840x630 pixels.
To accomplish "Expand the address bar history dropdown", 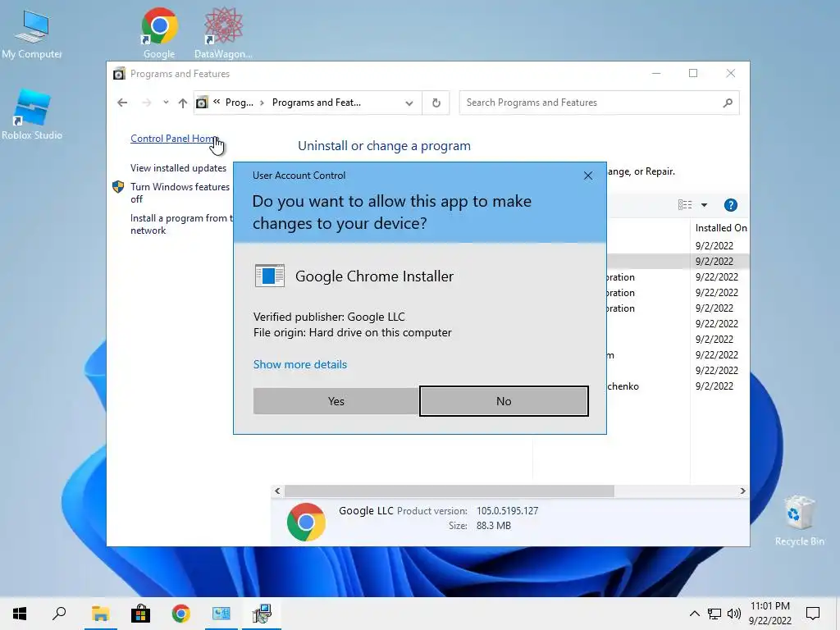I will [x=409, y=103].
